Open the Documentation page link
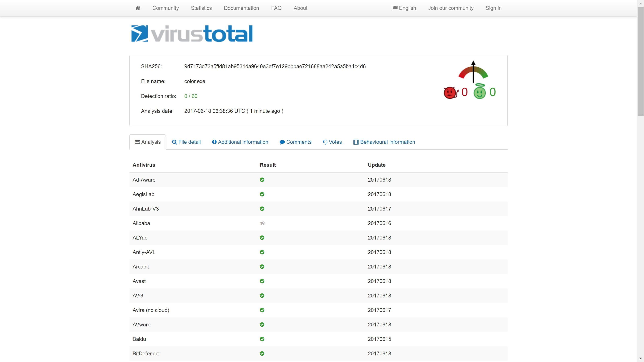 tap(241, 8)
